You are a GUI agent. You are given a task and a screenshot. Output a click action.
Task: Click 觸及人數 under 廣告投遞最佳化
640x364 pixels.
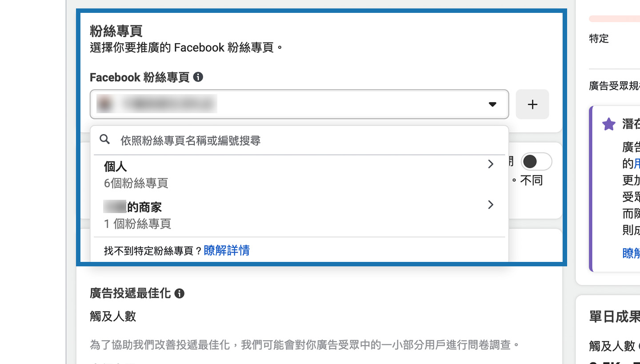pyautogui.click(x=113, y=317)
